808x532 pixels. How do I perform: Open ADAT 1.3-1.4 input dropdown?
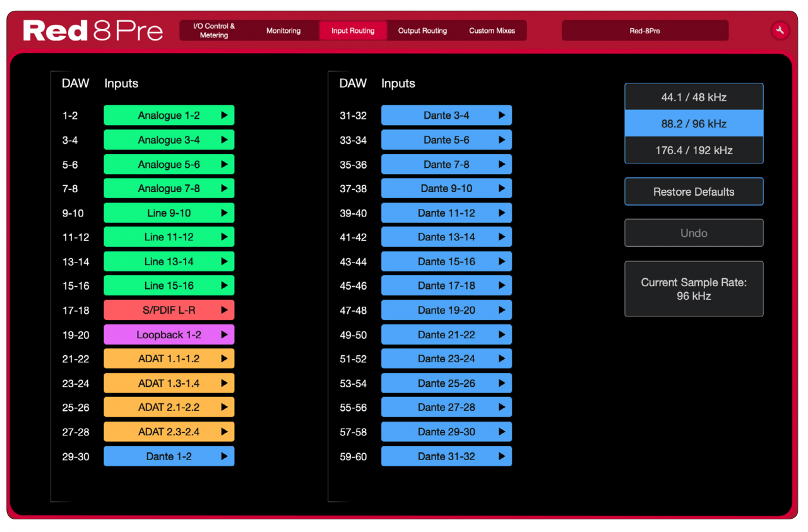coord(169,383)
